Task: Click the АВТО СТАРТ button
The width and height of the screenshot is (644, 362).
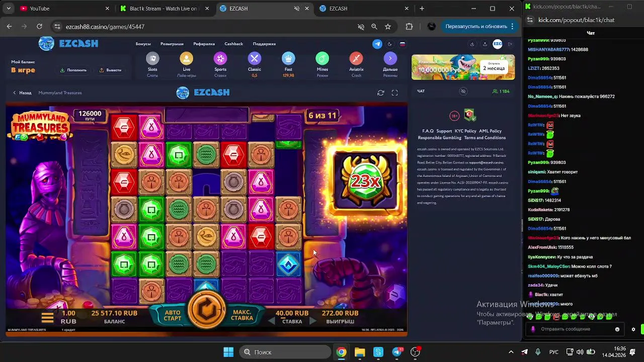Action: pos(172,315)
